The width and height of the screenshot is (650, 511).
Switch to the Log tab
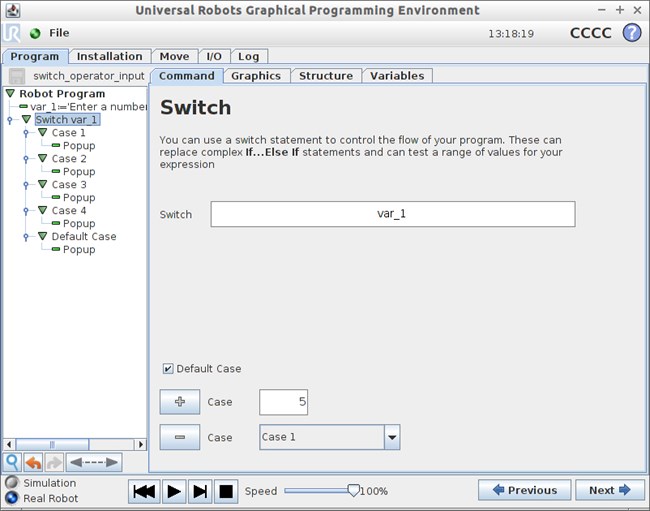248,56
